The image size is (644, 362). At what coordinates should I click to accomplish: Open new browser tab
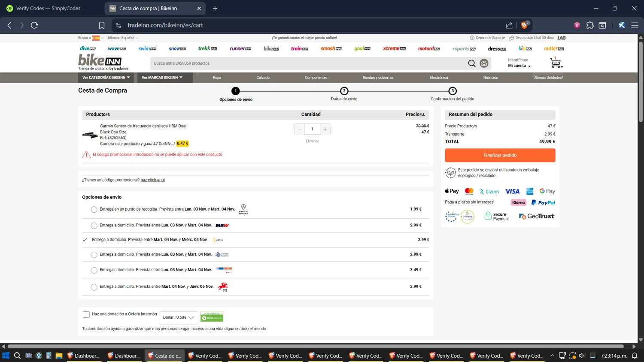tap(215, 8)
